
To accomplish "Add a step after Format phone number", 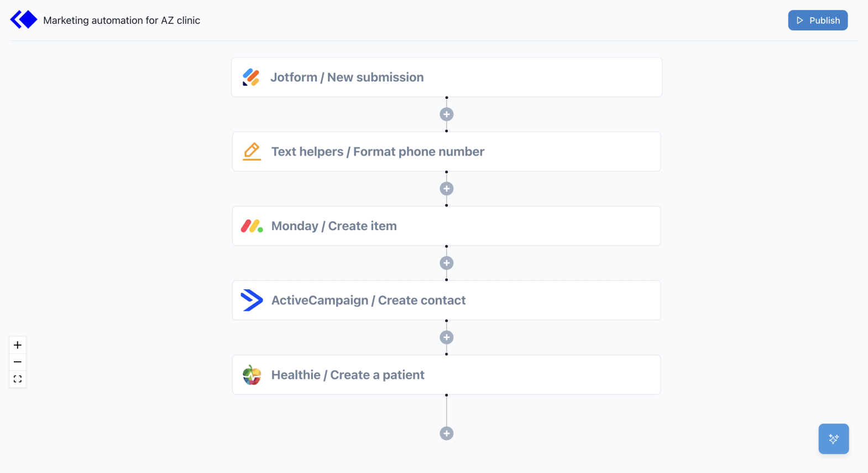I will (x=446, y=188).
